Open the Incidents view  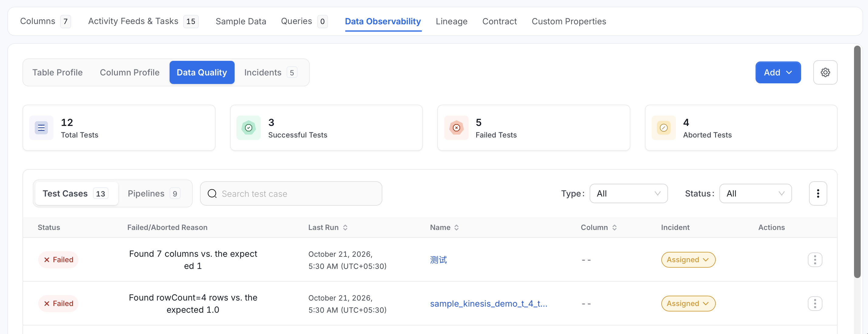pos(270,72)
